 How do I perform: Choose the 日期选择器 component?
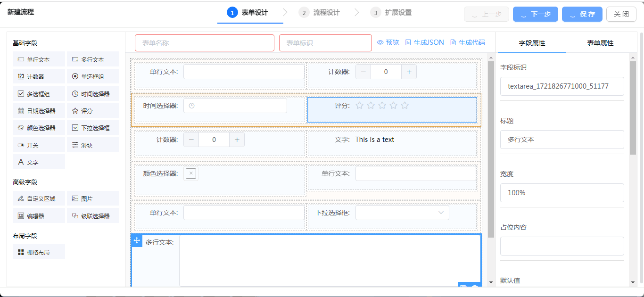coord(39,111)
